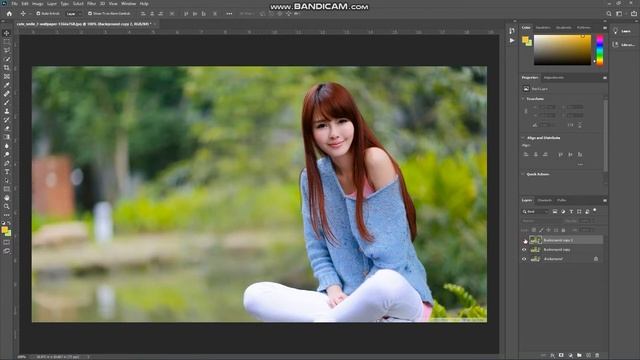Open the layer Kind filter dropdown
Screen dimensions: 640x360
(x=535, y=211)
